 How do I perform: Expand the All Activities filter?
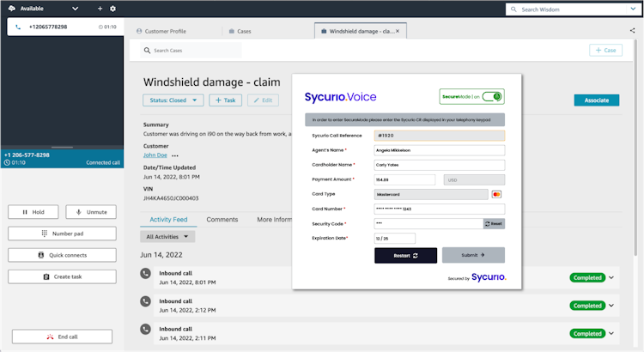(x=167, y=236)
